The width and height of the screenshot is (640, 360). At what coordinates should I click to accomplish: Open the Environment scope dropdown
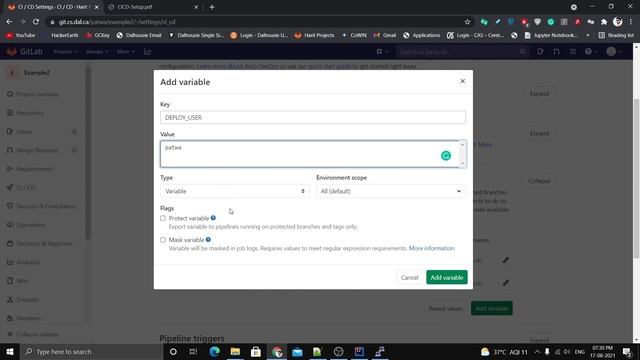click(x=391, y=191)
